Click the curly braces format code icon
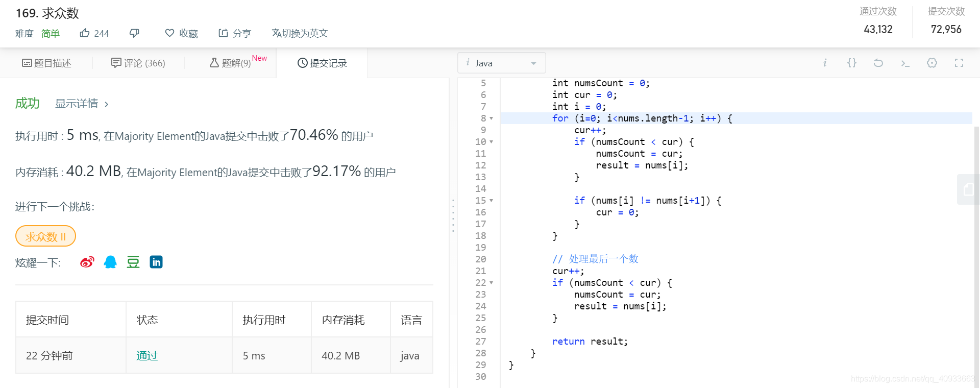 pyautogui.click(x=851, y=63)
